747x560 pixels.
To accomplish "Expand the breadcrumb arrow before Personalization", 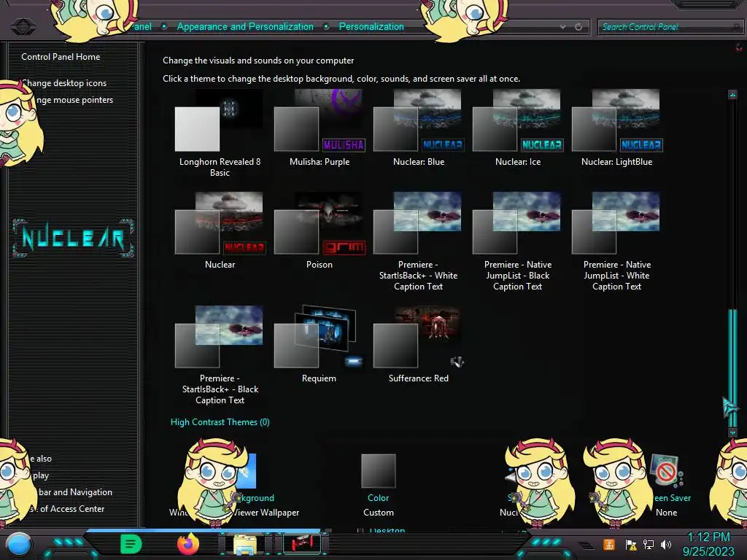I will click(x=326, y=27).
